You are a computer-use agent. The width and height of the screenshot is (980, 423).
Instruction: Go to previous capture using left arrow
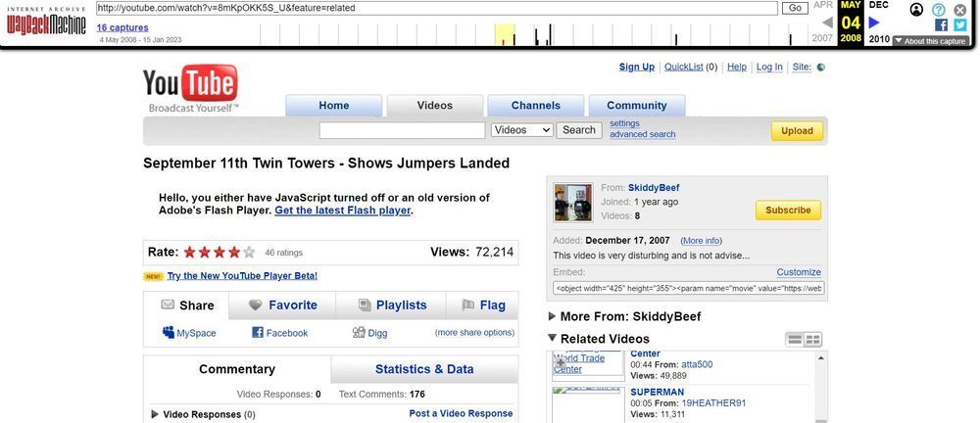click(827, 23)
